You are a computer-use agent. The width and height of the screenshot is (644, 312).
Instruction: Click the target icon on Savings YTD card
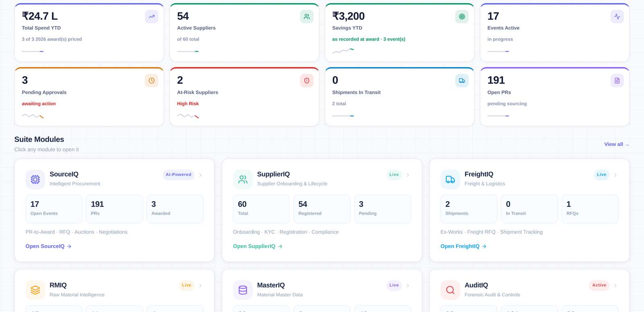point(462,17)
